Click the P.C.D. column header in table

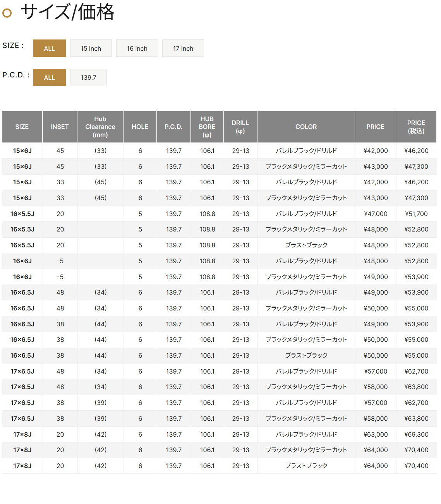(173, 127)
